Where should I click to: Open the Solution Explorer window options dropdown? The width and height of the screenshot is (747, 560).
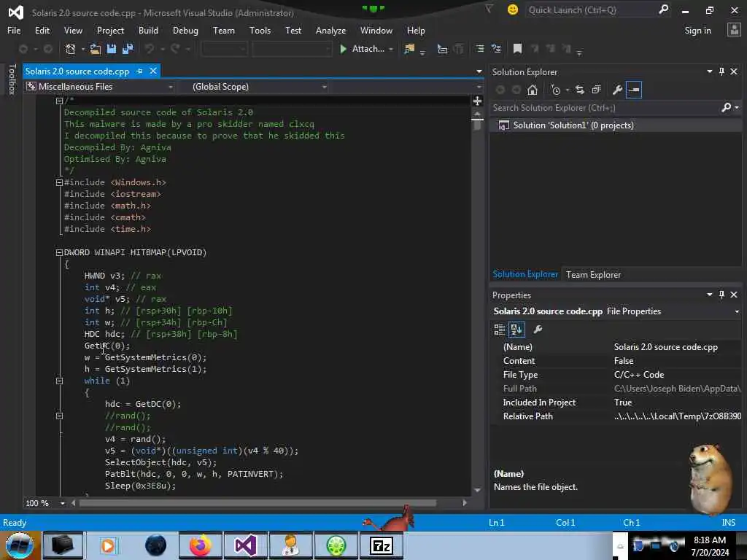(709, 71)
